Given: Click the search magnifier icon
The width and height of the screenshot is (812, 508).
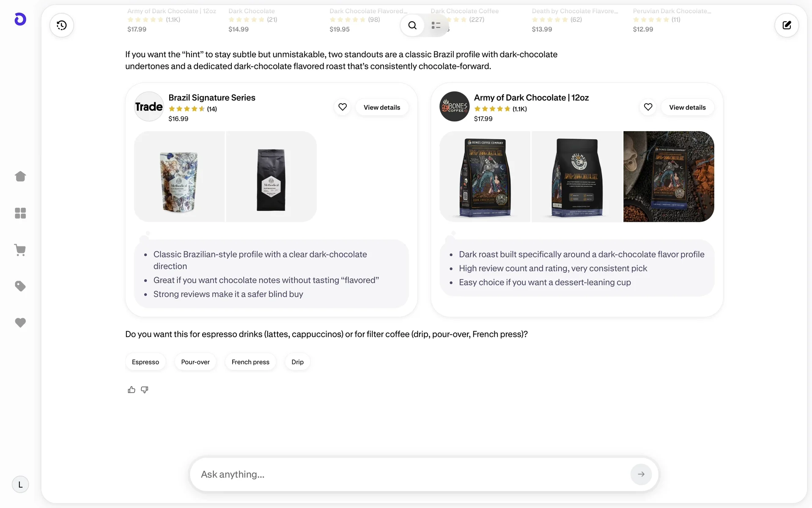Looking at the screenshot, I should [412, 25].
